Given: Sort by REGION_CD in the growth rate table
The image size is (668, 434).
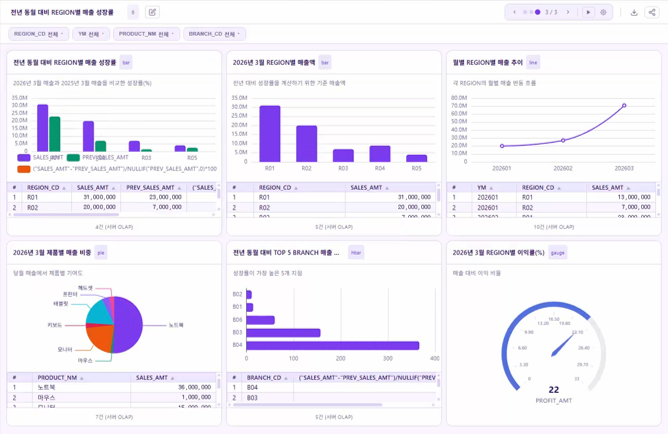Looking at the screenshot, I should pyautogui.click(x=46, y=188).
